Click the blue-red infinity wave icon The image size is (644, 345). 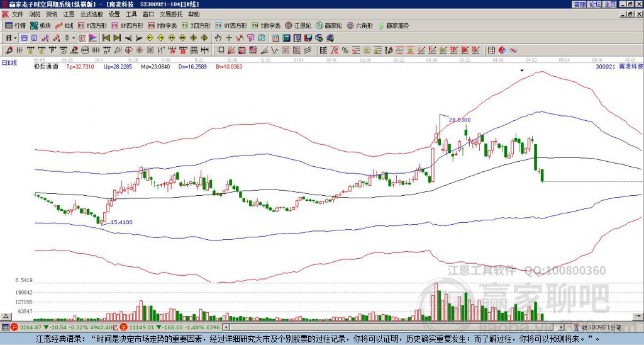click(513, 50)
